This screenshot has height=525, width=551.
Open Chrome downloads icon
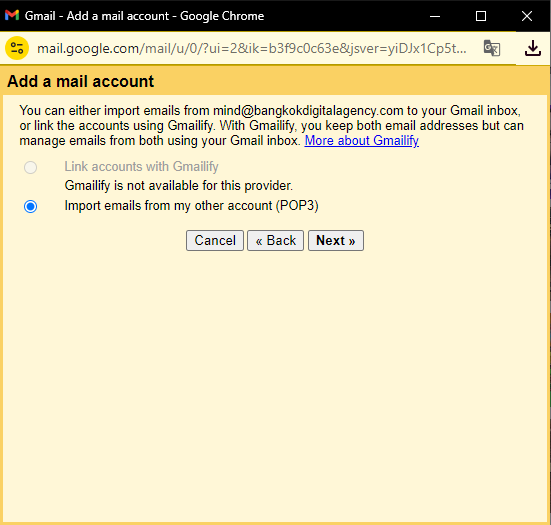click(533, 48)
